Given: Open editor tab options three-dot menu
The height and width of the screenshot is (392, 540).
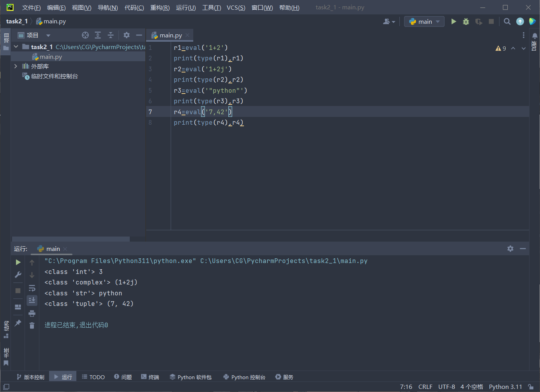Looking at the screenshot, I should (x=524, y=35).
